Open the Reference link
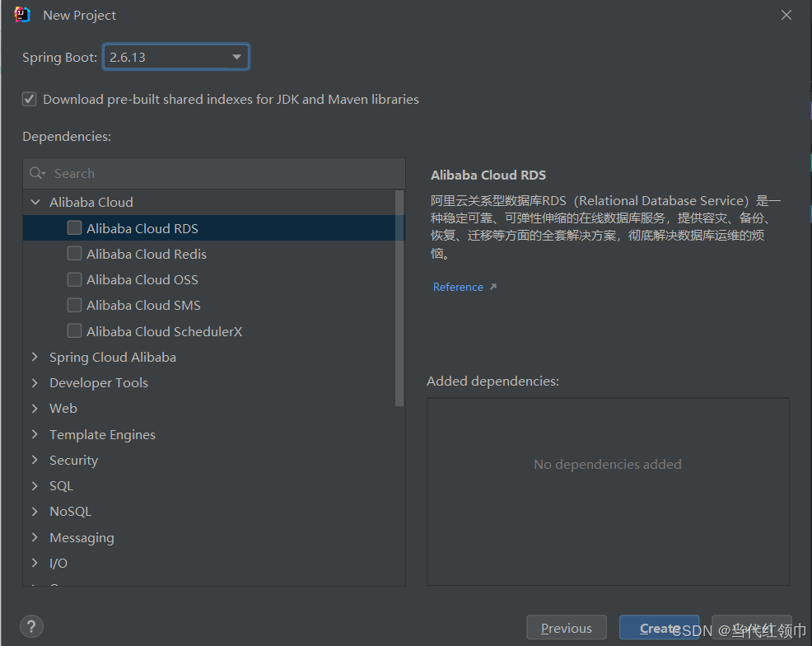Image resolution: width=812 pixels, height=646 pixels. tap(458, 287)
